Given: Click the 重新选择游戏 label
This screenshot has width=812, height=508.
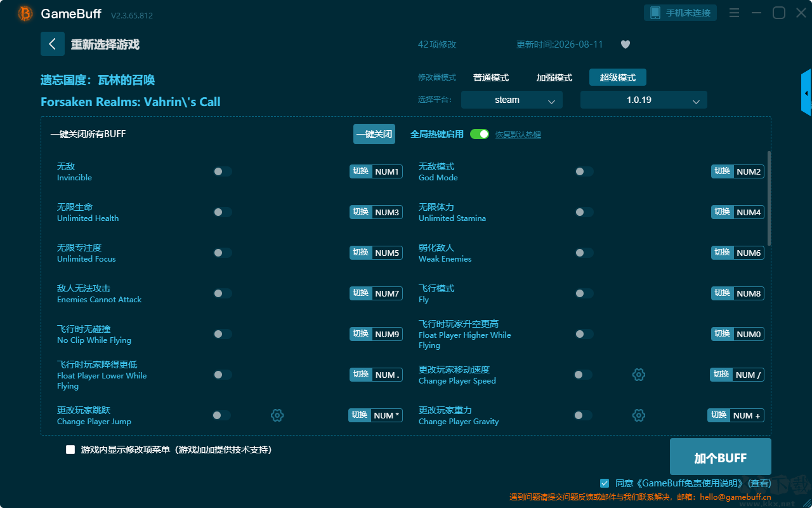Looking at the screenshot, I should tap(105, 44).
